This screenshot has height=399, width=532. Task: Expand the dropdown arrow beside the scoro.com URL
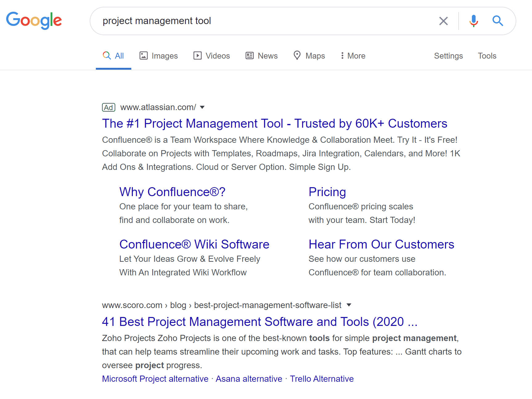click(x=349, y=305)
